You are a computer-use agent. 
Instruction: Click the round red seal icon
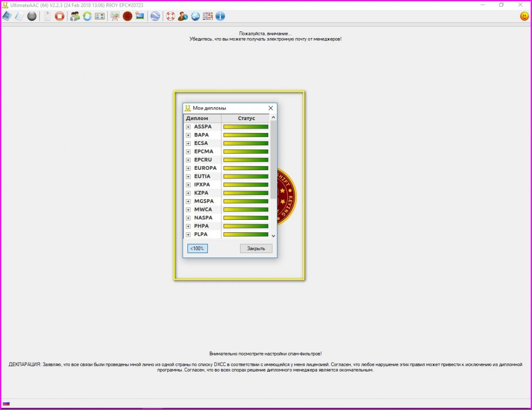pos(128,16)
